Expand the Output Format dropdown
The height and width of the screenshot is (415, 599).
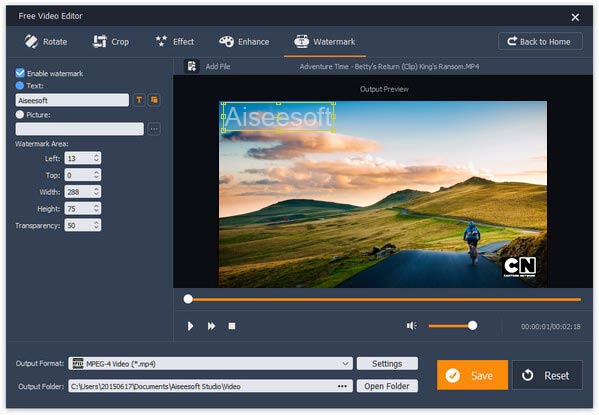[x=345, y=363]
